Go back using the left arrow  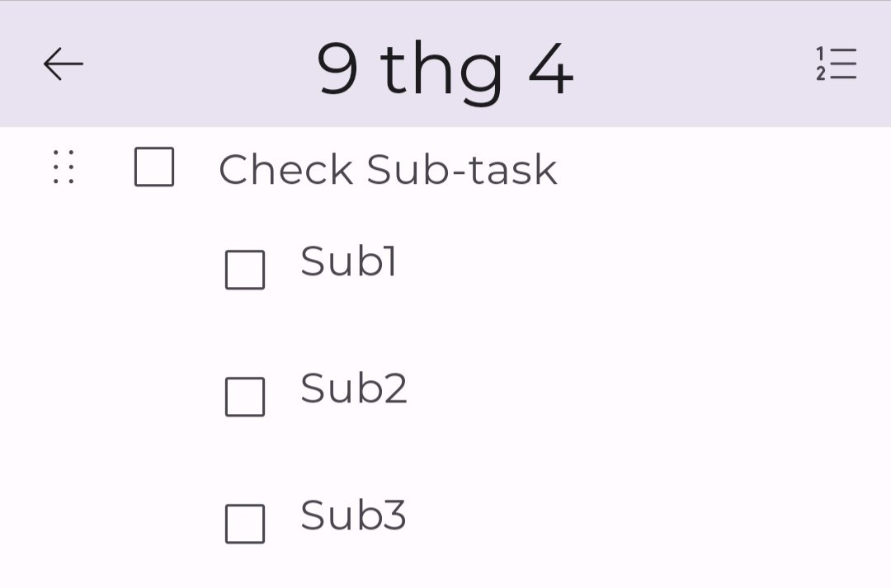(x=64, y=64)
